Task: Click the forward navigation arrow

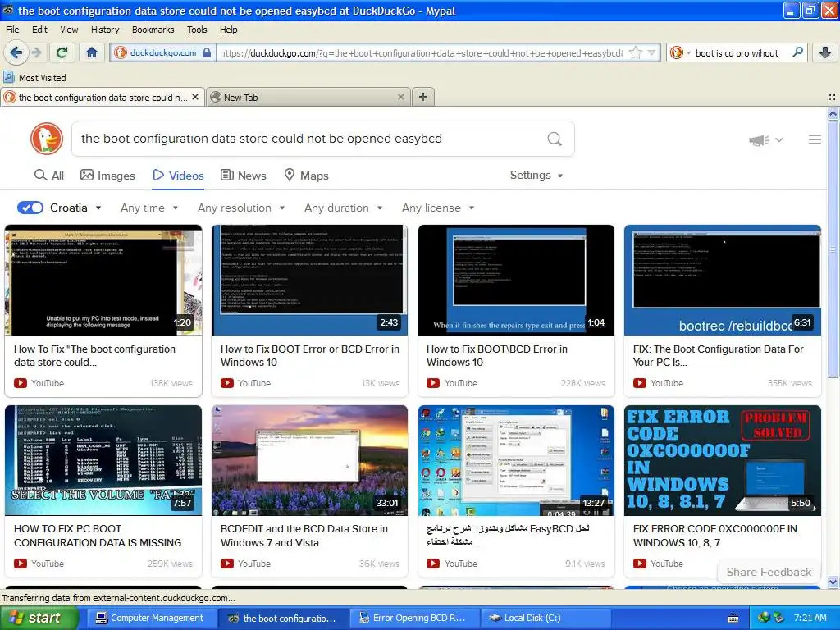Action: [x=36, y=52]
